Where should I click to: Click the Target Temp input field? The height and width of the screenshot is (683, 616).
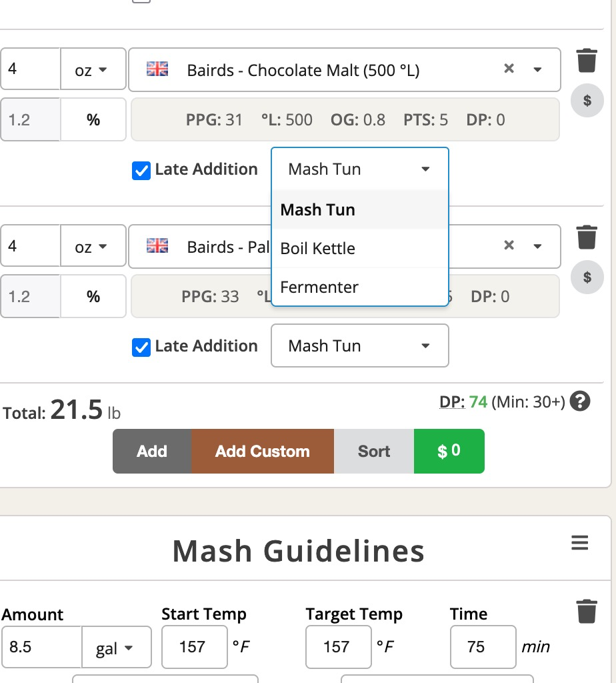tap(338, 647)
